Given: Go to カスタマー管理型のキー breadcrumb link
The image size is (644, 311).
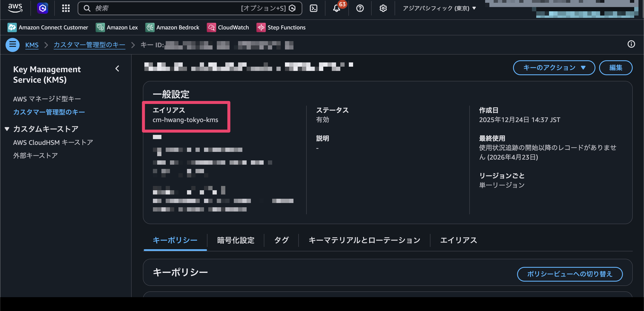Looking at the screenshot, I should (89, 45).
